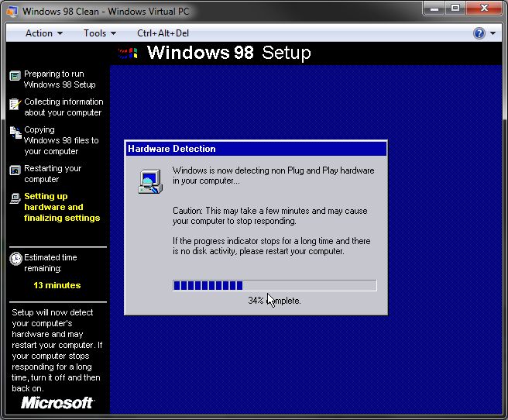Click 'If the progress indicator stops' paragraph
This screenshot has height=420, width=508.
pos(271,246)
